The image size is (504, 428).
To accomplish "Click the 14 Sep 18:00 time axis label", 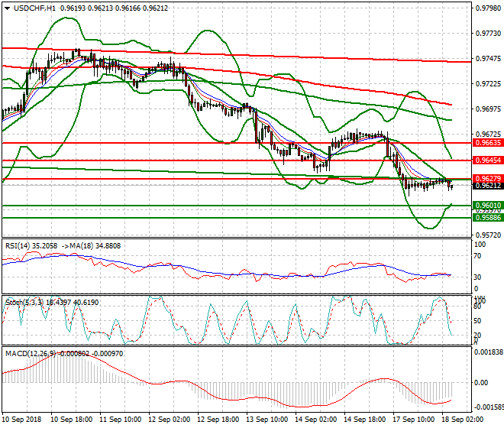I will coord(364,420).
